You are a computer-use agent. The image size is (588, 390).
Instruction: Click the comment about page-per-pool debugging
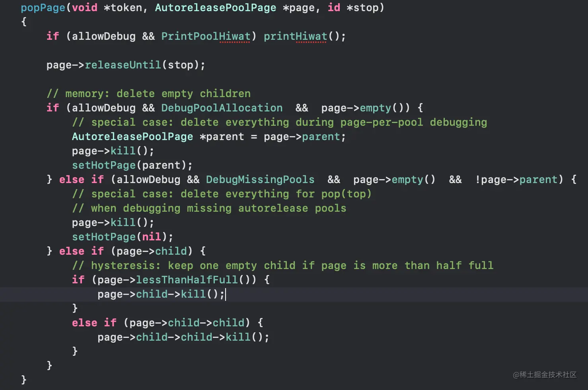point(280,122)
